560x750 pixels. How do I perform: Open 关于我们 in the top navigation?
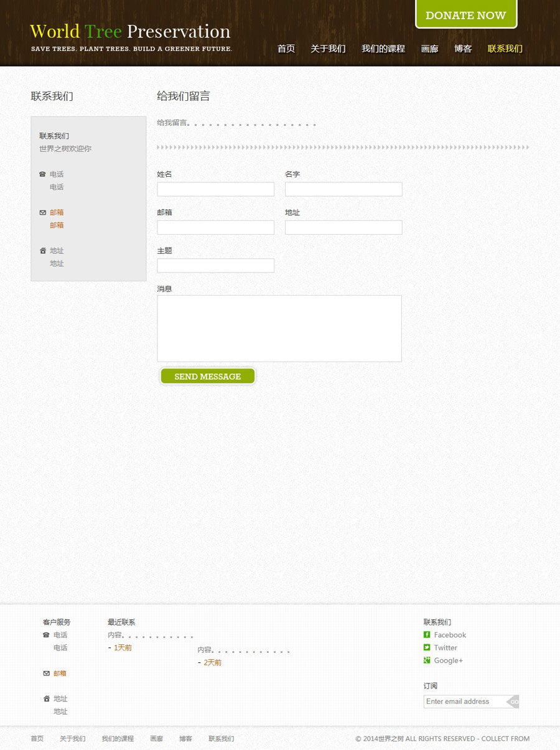(x=328, y=49)
